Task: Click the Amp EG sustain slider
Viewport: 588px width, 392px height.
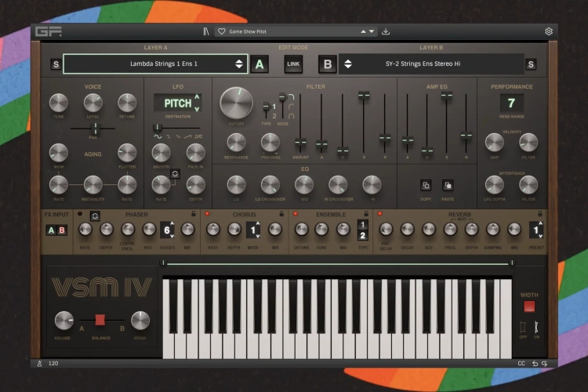Action: click(446, 96)
